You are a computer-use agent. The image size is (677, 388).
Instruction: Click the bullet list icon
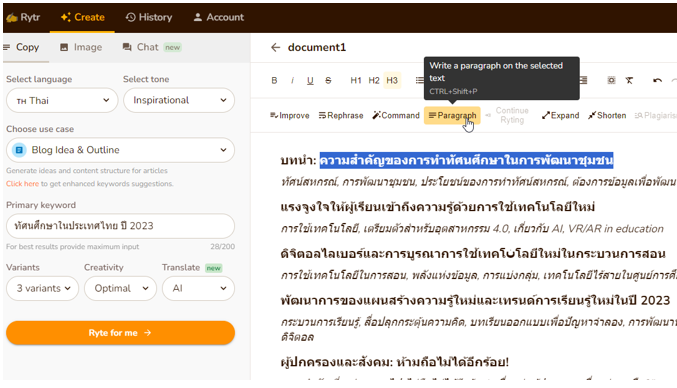[419, 80]
